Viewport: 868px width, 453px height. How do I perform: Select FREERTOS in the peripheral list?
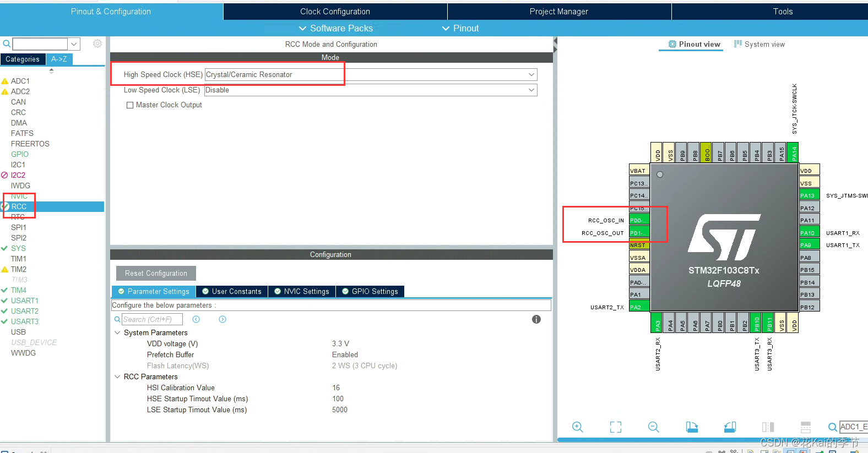click(x=30, y=144)
